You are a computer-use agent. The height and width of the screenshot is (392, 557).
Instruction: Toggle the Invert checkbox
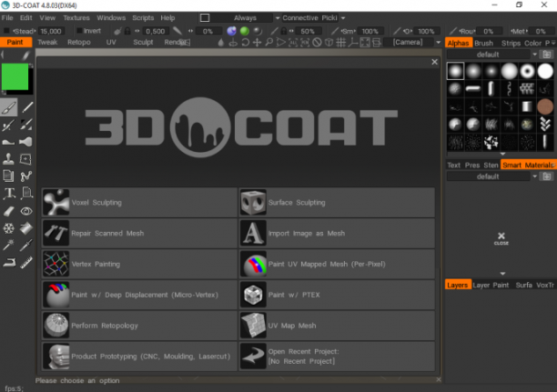click(x=79, y=31)
